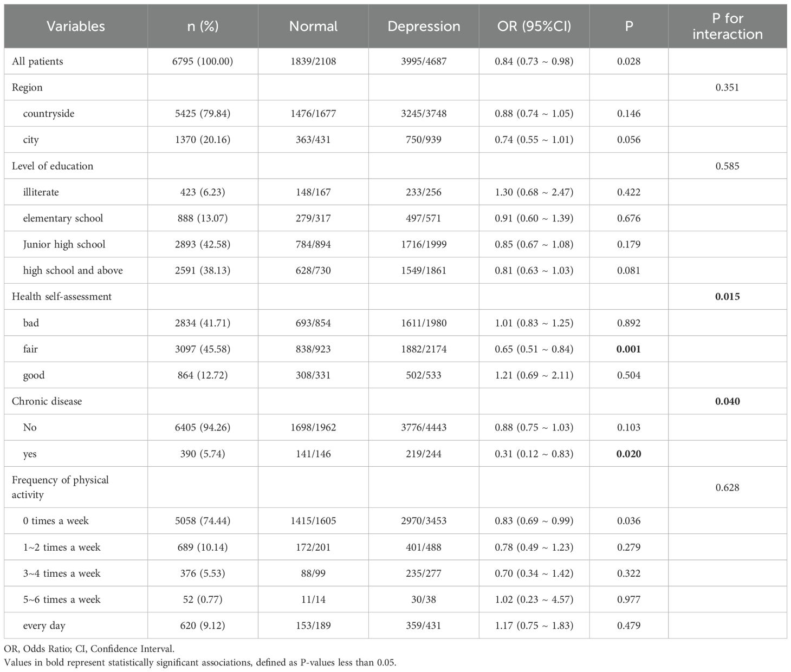Click interaction P value 0.015
The image size is (791, 672).
coord(727,297)
